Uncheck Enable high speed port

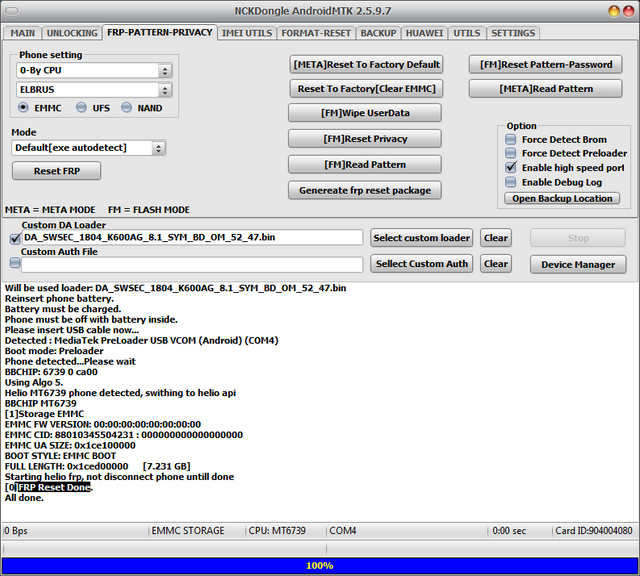pyautogui.click(x=511, y=167)
